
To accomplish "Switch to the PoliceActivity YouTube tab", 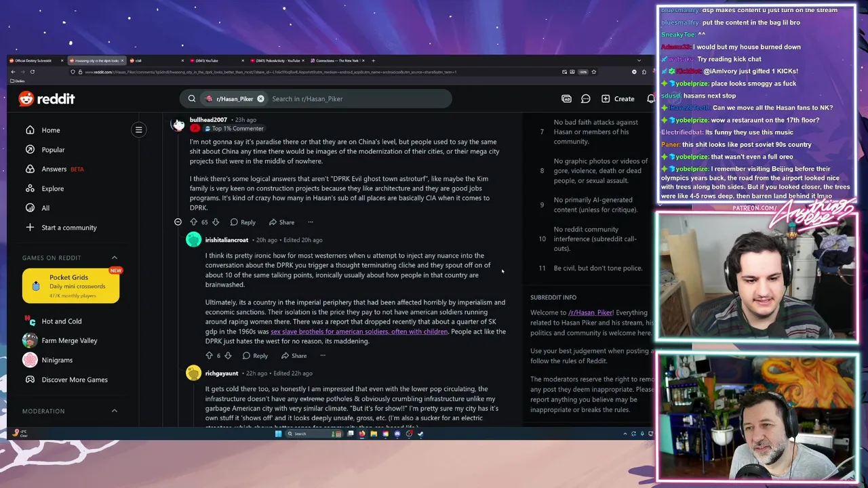I will [x=277, y=61].
